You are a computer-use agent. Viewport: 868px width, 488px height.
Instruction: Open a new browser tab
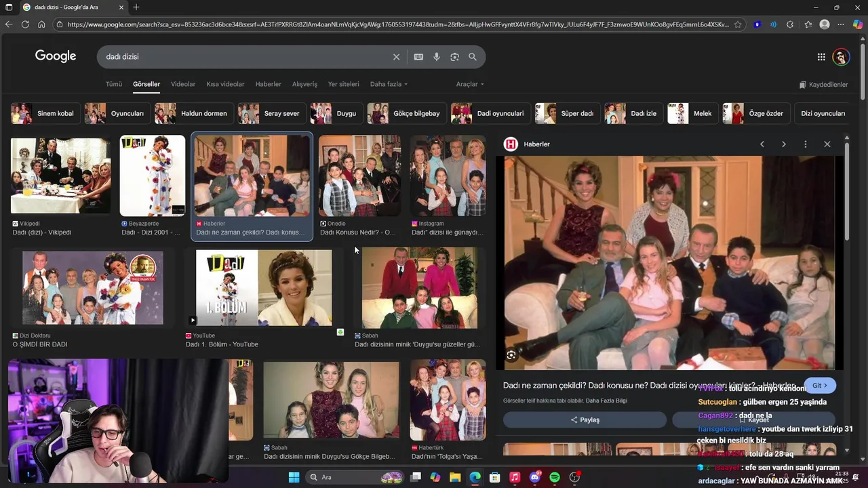pyautogui.click(x=136, y=7)
